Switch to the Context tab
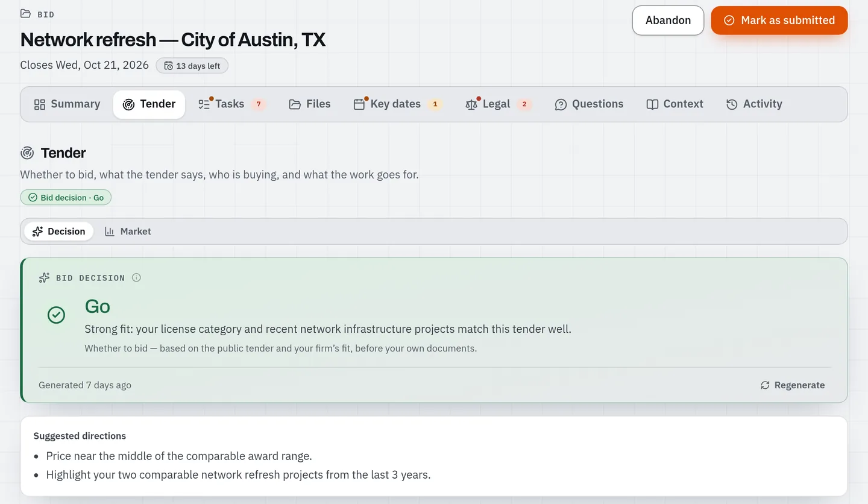 click(675, 104)
